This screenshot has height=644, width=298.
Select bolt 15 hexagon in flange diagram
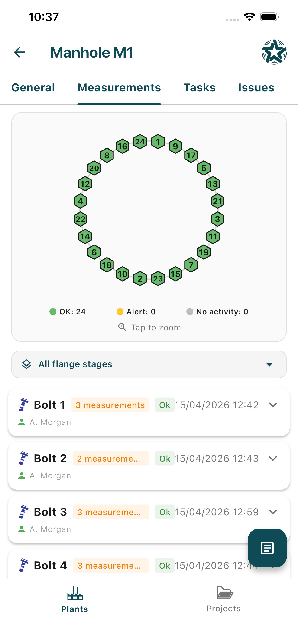click(175, 274)
